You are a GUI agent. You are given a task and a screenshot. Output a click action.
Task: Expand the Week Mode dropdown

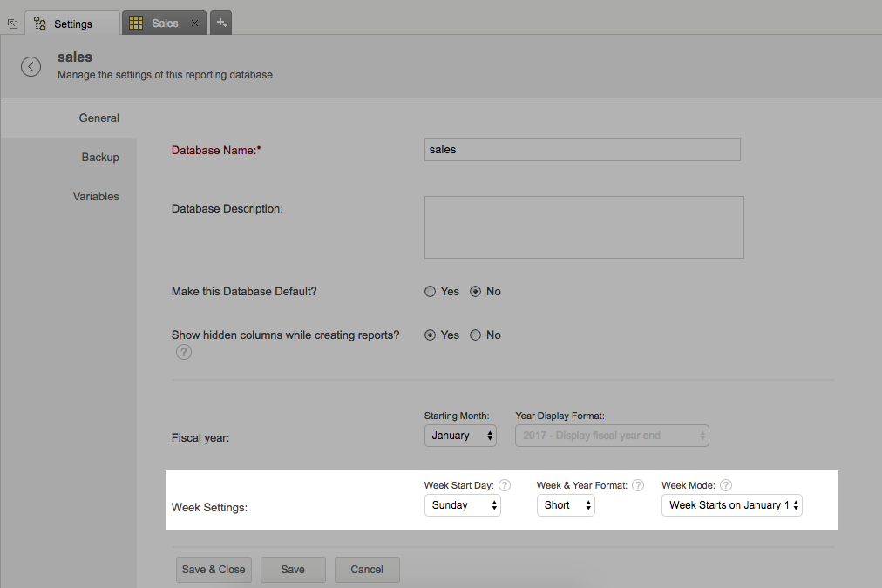pos(731,505)
